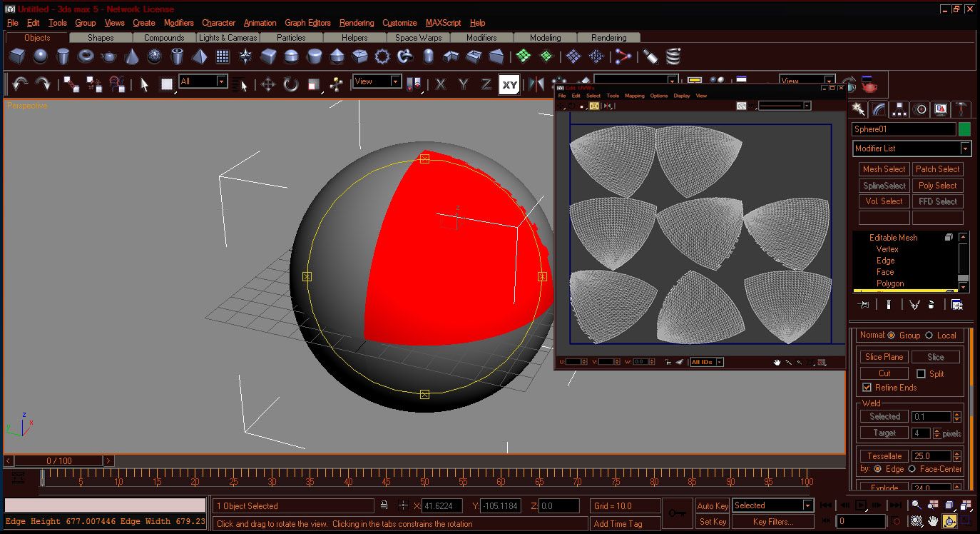Restrict to Y axis

[x=464, y=84]
